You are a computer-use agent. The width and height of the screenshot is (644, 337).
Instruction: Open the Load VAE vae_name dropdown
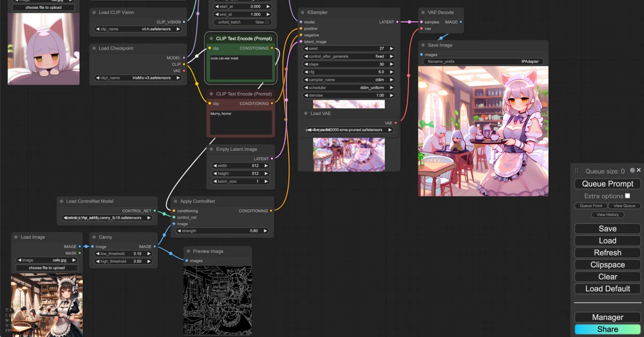(x=349, y=130)
